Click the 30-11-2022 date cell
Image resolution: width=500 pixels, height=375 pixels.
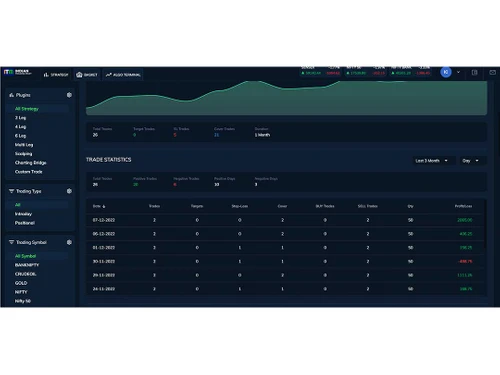(x=104, y=261)
